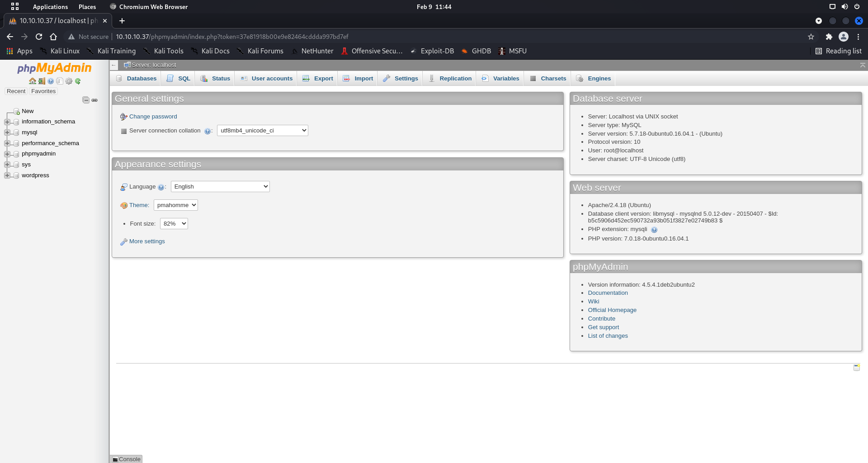Bookmark this page with star icon

click(811, 37)
